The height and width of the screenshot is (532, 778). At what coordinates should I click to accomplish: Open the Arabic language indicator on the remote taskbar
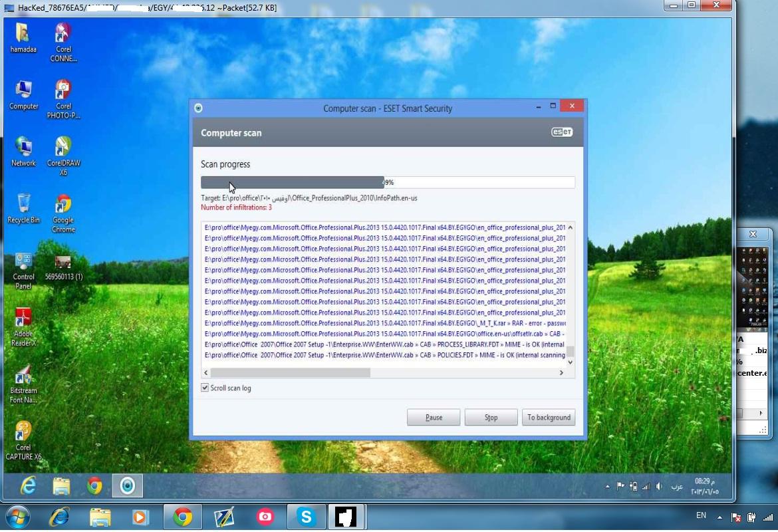pyautogui.click(x=677, y=487)
